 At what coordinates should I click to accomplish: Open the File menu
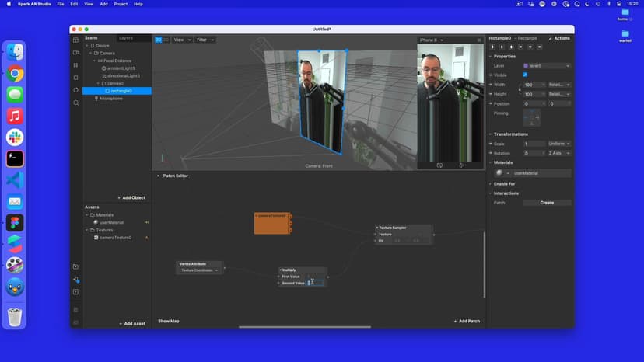(61, 4)
